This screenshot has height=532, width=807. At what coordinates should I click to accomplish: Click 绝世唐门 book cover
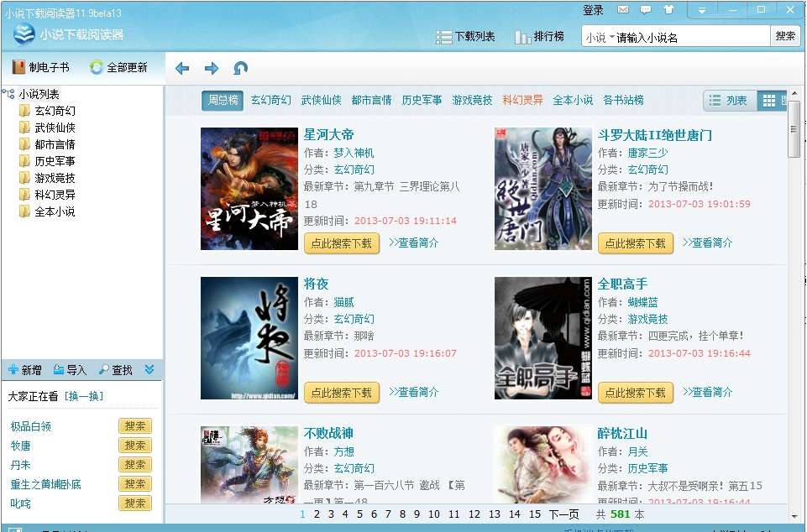click(543, 188)
